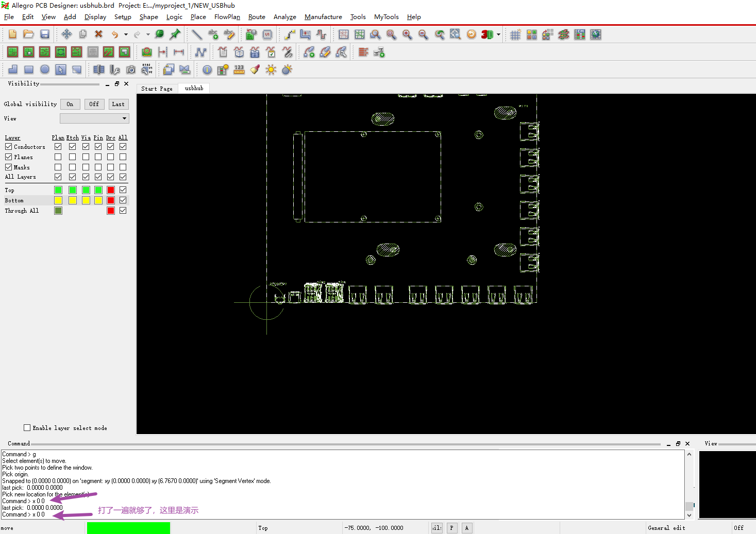Click the command window scrollbar down arrow
Viewport: 756px width, 534px height.
pos(689,515)
